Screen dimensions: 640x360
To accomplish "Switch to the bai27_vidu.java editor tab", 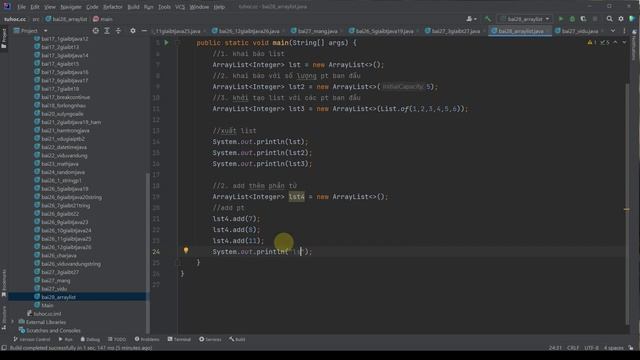I will pyautogui.click(x=580, y=31).
